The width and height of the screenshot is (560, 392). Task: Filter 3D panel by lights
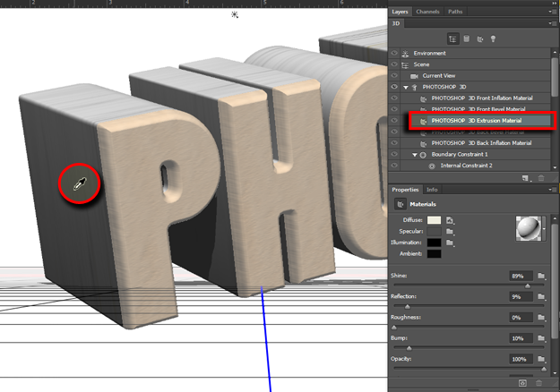tap(495, 38)
